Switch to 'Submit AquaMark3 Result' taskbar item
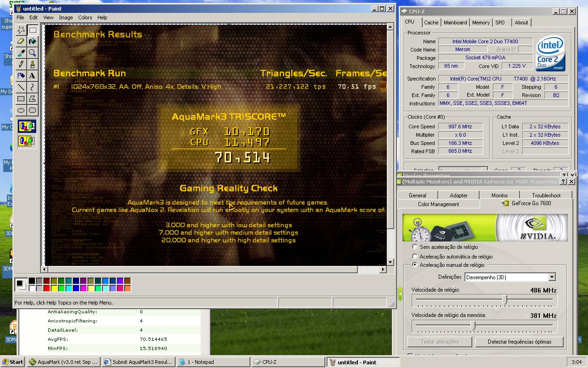Image resolution: width=588 pixels, height=368 pixels. [x=138, y=362]
